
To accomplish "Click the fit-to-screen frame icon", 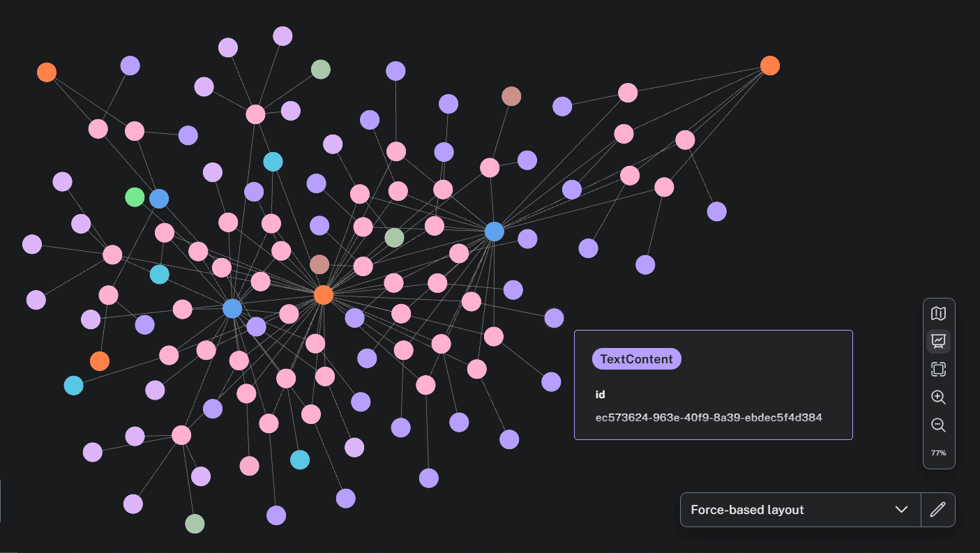I will 938,369.
